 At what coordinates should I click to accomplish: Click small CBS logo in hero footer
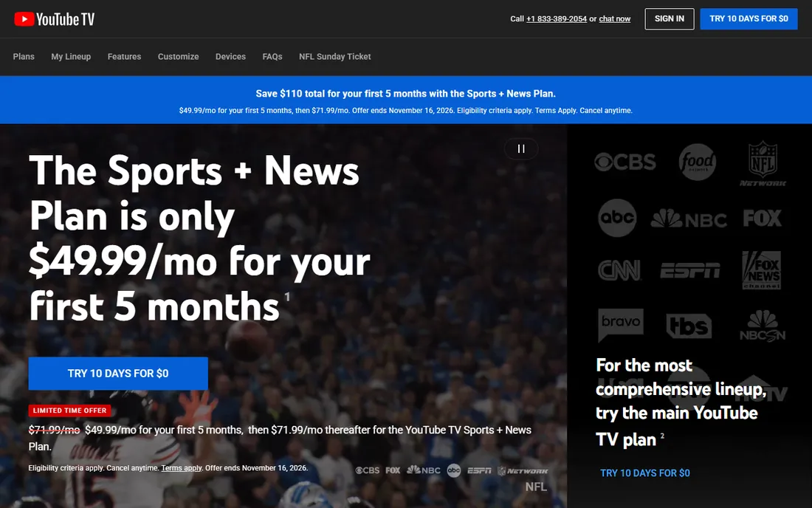367,470
